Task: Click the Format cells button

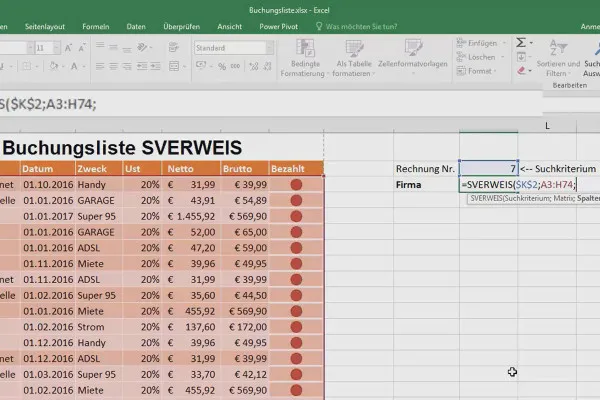Action: click(x=476, y=71)
